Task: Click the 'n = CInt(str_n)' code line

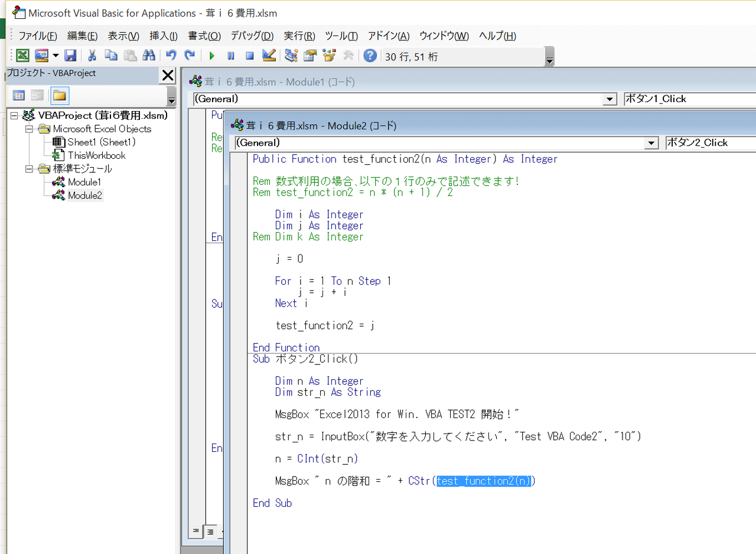Action: coord(317,459)
